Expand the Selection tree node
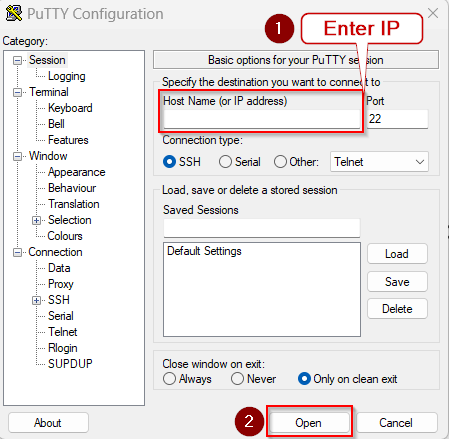Viewport: 449px width, 439px height. pyautogui.click(x=36, y=220)
